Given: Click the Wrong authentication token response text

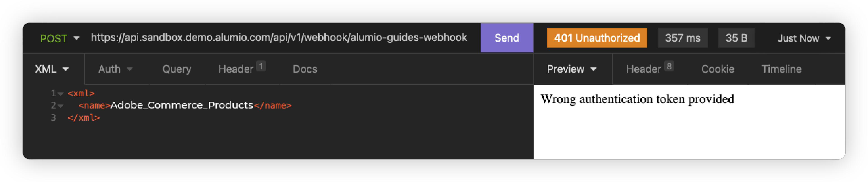Looking at the screenshot, I should pyautogui.click(x=637, y=99).
